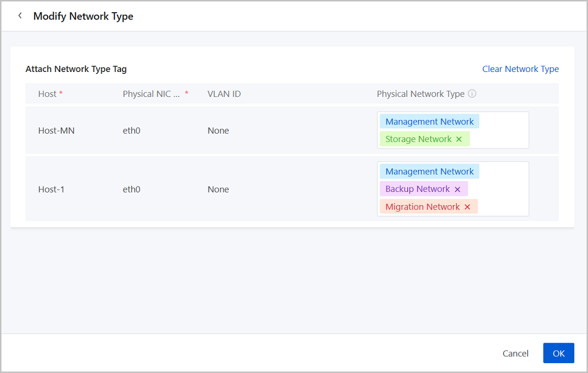
Task: Open Host-1 physical network type selector
Action: click(x=453, y=189)
